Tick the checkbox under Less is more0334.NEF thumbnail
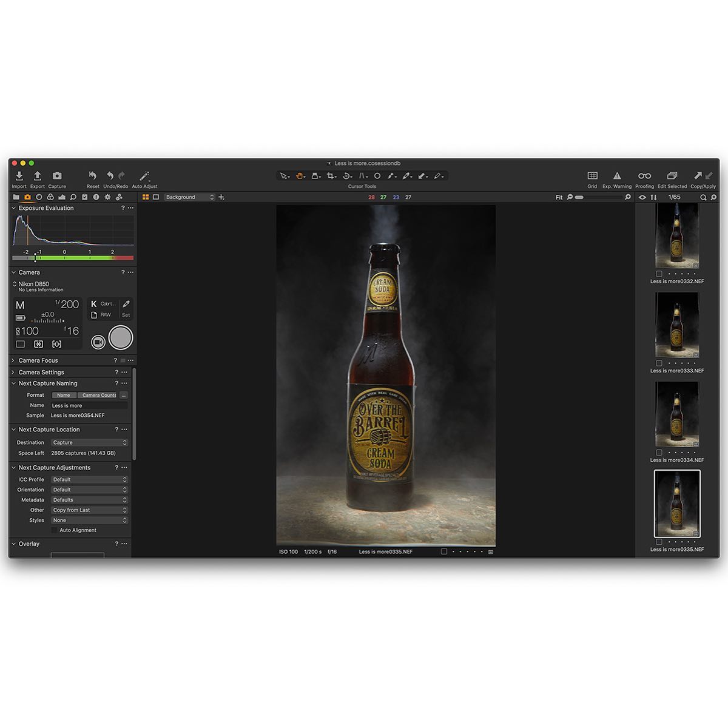This screenshot has height=728, width=728. [659, 452]
